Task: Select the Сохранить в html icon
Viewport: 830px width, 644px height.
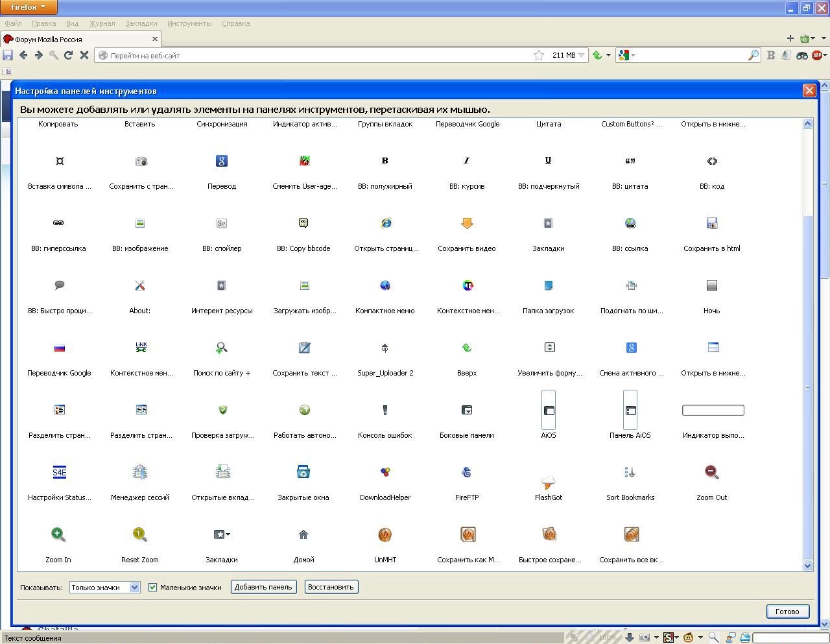Action: 711,223
